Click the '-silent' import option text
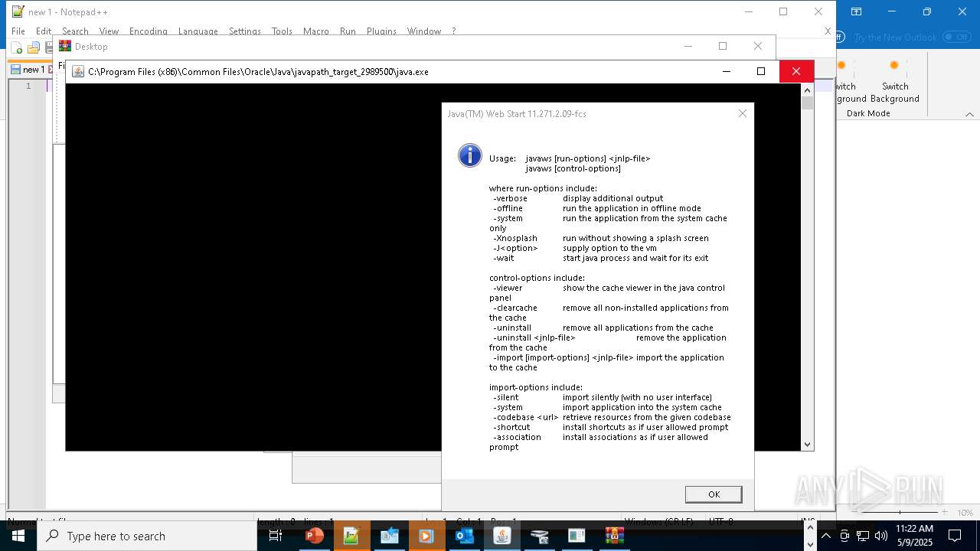 [506, 397]
